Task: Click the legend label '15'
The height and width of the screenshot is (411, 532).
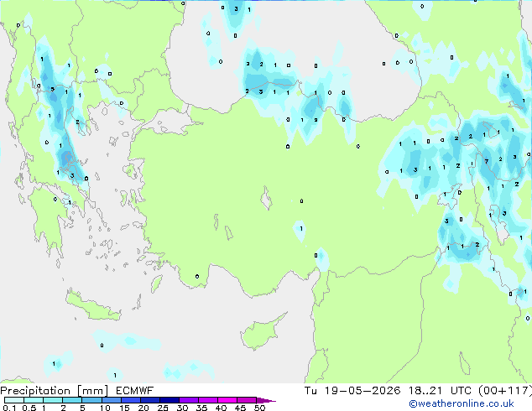Action: [124, 408]
